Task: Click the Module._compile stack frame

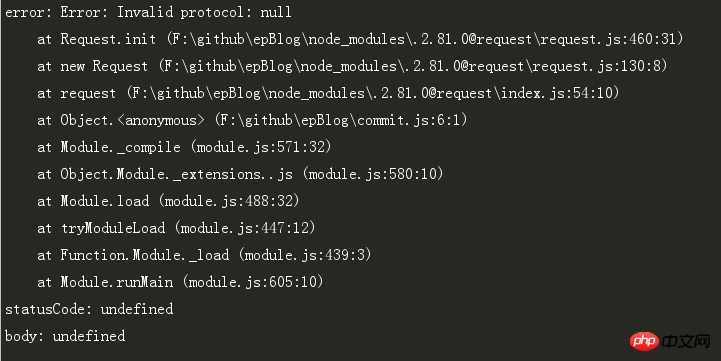Action: (120, 147)
